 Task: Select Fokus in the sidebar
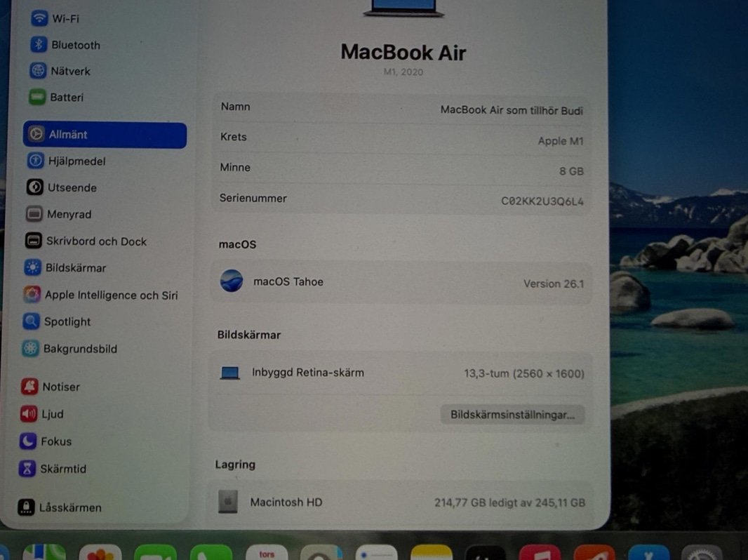click(46, 441)
